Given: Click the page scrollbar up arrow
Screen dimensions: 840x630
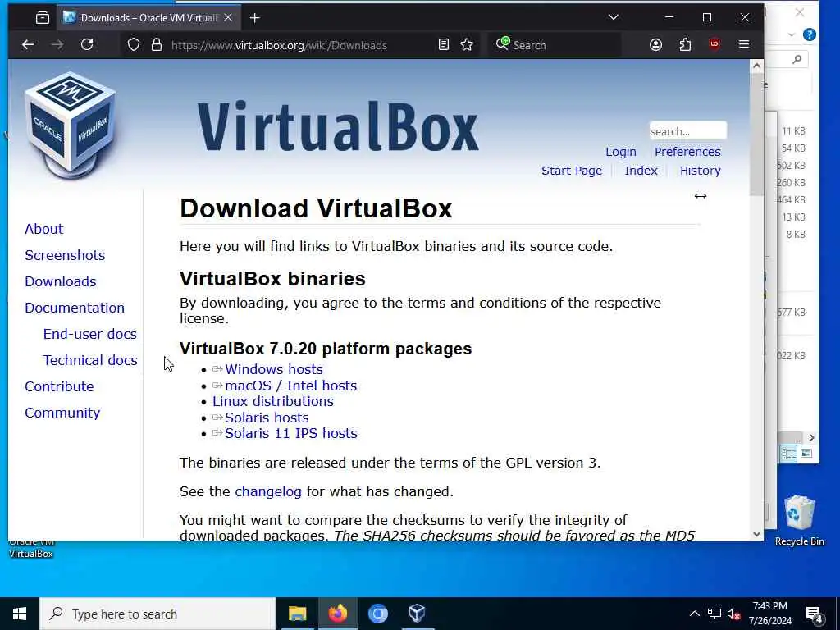Looking at the screenshot, I should [756, 66].
